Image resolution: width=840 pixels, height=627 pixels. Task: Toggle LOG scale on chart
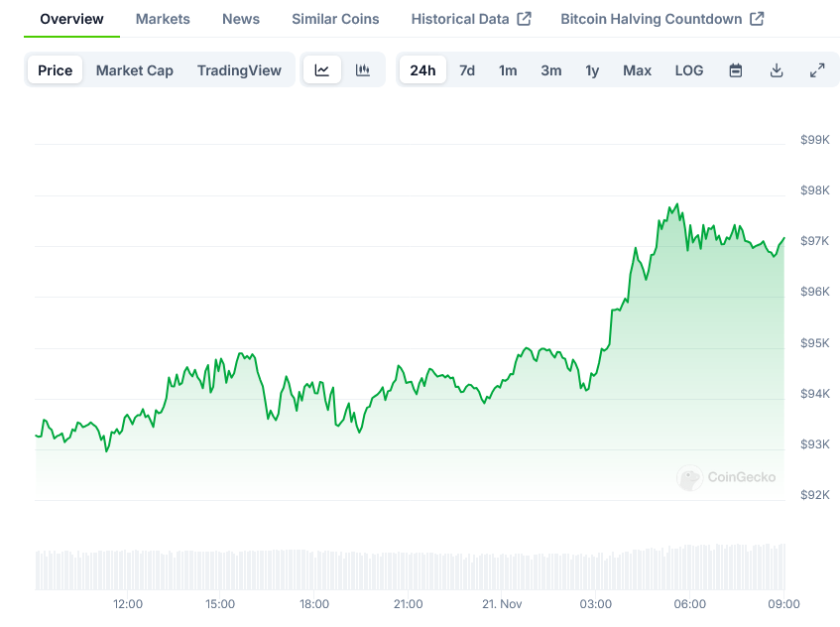pos(689,70)
